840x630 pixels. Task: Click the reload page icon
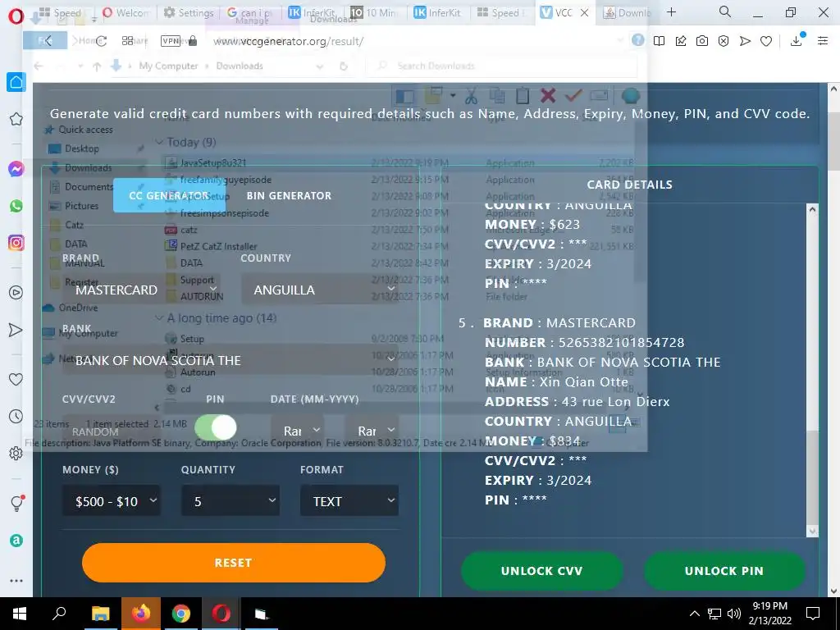(101, 41)
